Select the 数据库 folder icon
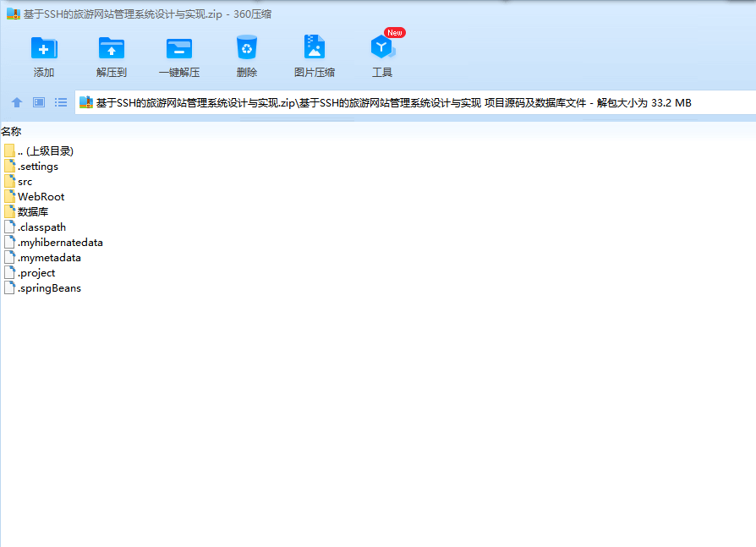 tap(9, 211)
